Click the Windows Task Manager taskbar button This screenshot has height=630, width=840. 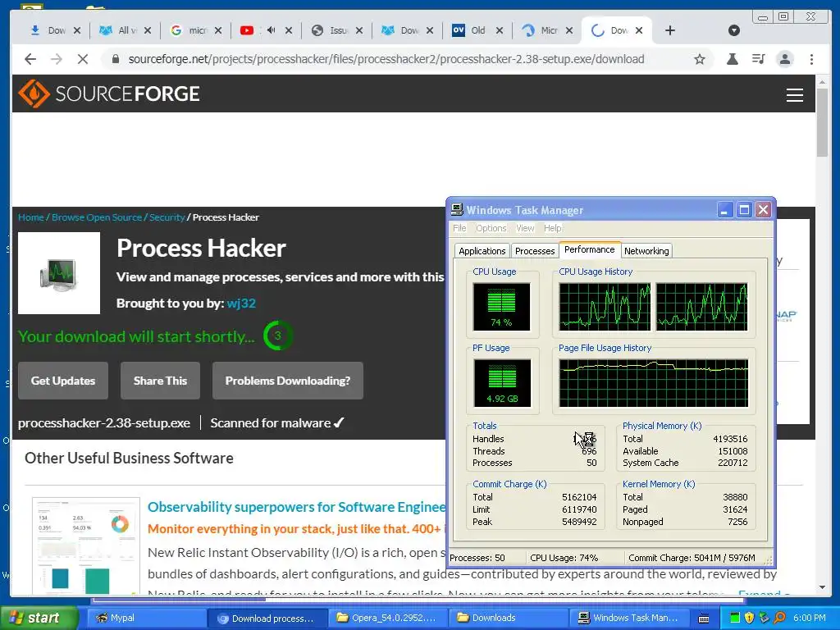[629, 619]
